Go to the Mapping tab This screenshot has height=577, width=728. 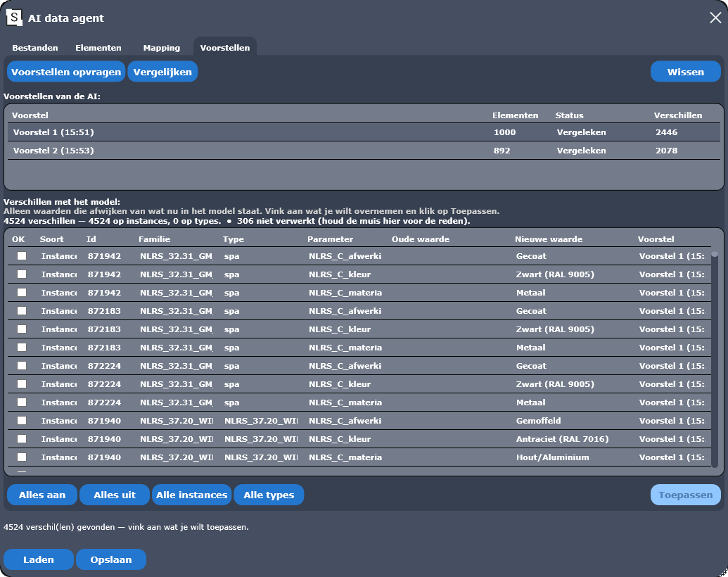click(x=162, y=48)
